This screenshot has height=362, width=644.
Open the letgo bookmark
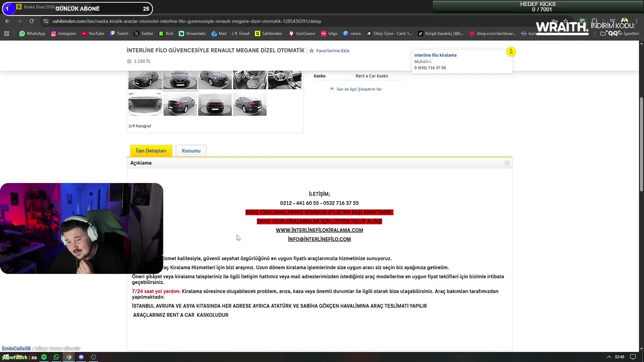coord(329,34)
